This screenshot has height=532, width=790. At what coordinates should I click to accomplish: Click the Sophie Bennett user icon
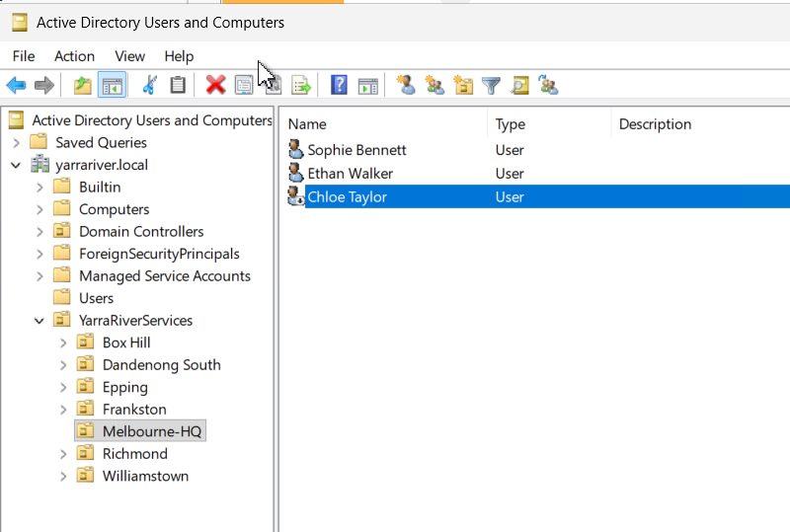click(x=295, y=150)
